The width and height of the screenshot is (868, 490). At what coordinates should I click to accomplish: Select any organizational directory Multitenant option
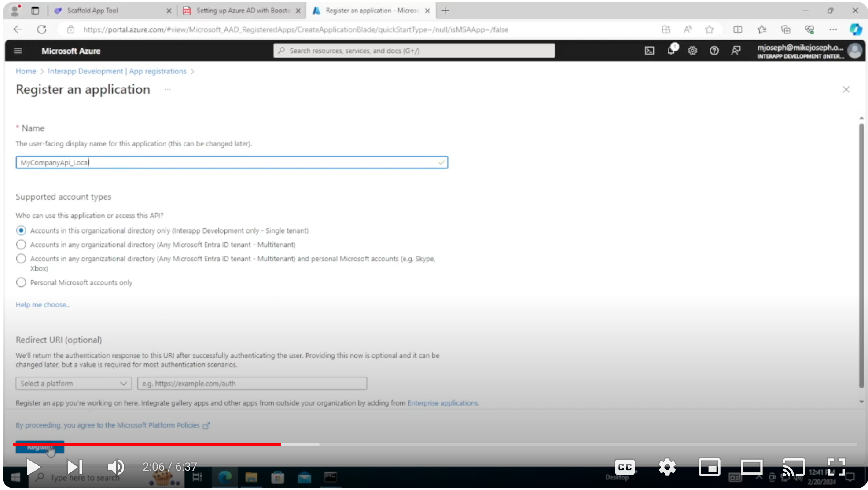pos(21,245)
